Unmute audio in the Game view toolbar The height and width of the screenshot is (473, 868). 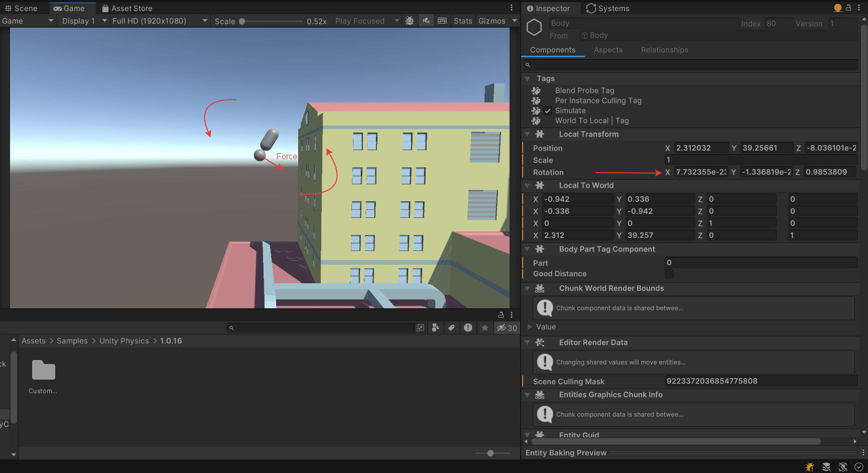tap(426, 21)
